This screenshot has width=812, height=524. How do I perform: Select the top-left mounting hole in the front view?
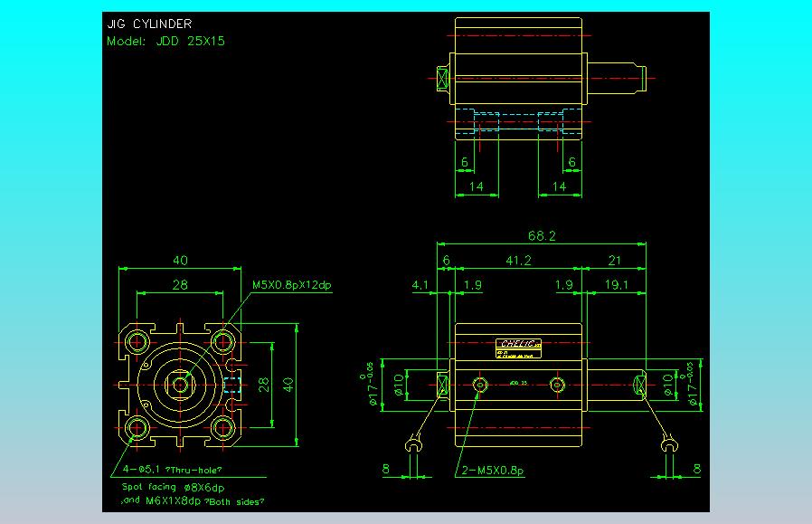coord(137,342)
